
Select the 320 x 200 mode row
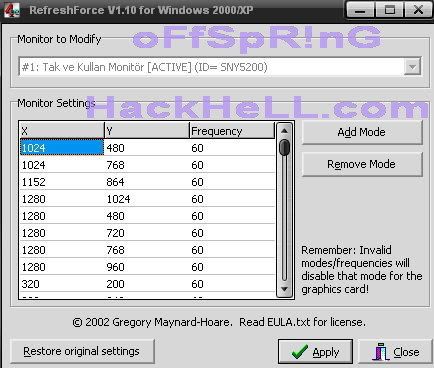point(147,284)
